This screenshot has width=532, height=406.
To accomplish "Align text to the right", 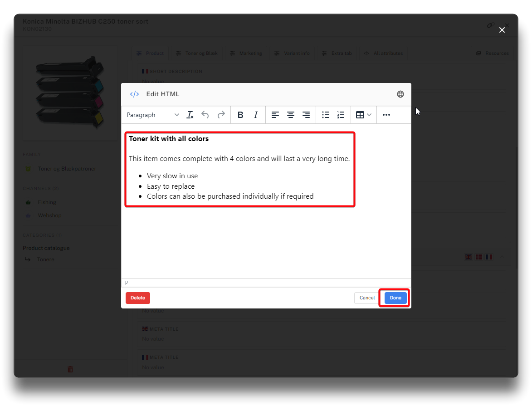I will (306, 115).
